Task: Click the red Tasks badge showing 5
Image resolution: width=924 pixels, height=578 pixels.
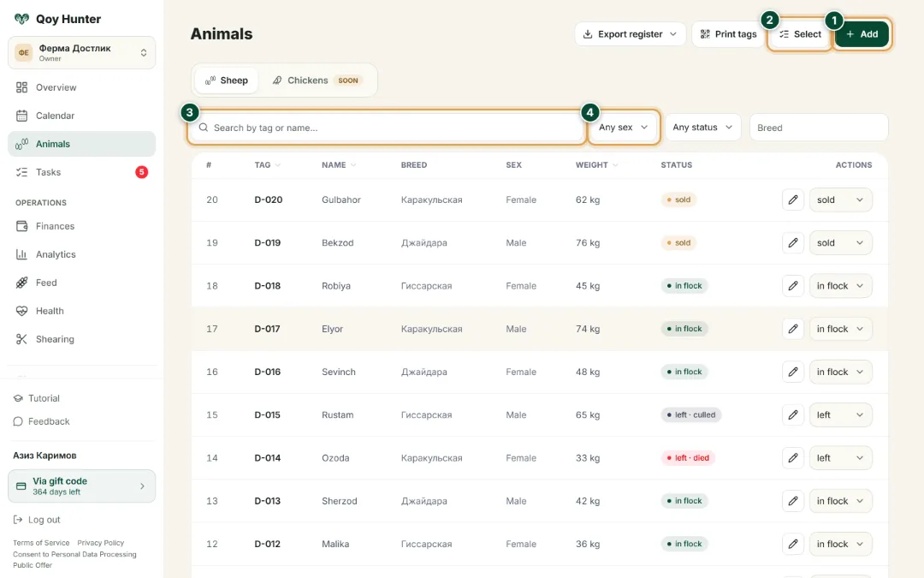Action: [x=141, y=172]
